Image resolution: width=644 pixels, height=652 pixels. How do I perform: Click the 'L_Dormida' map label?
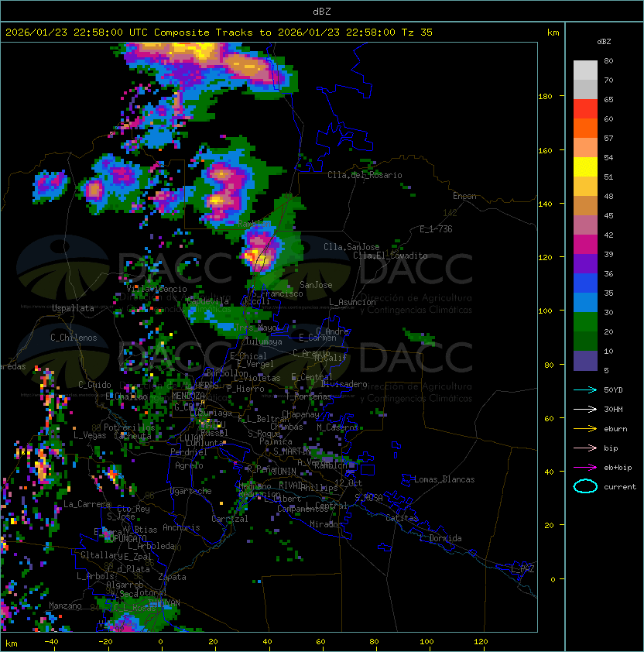(440, 538)
